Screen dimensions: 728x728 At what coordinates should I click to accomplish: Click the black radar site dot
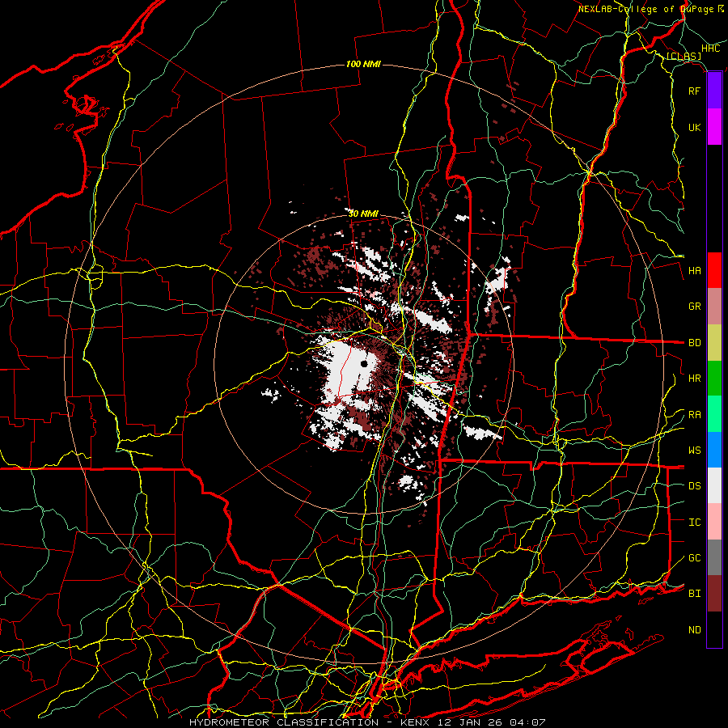364,364
